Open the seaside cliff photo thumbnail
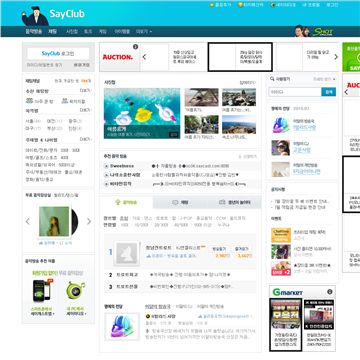The height and width of the screenshot is (360, 360). tap(239, 124)
